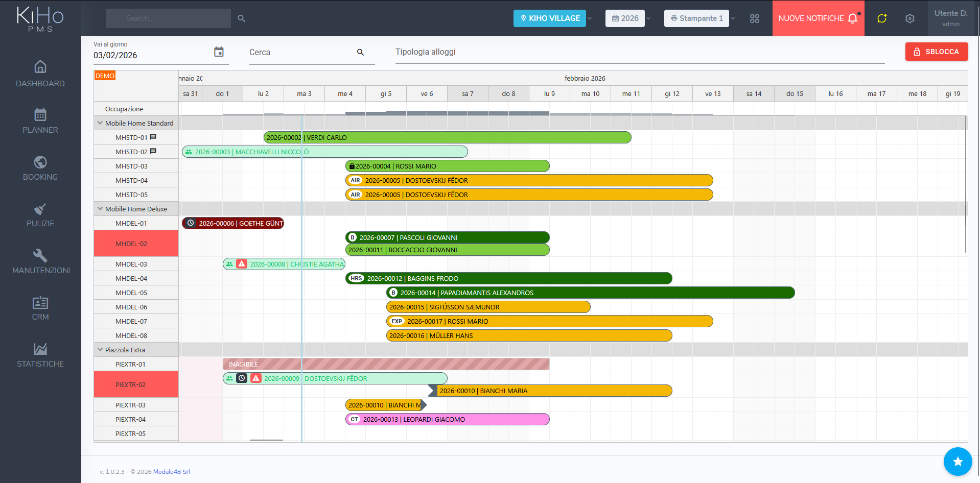
Task: Select the highlighted MHDEL-02 row
Action: point(136,244)
